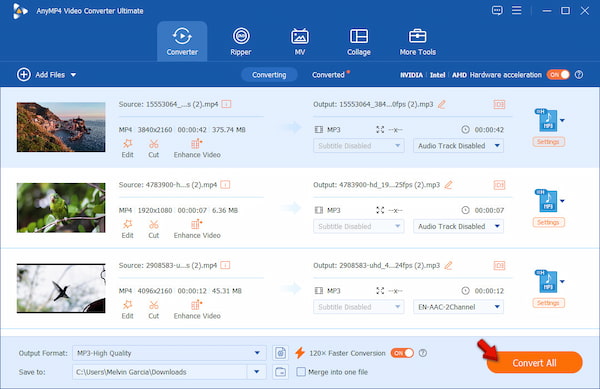Toggle 120× Faster Conversion switch
The width and height of the screenshot is (600, 389).
(x=402, y=353)
